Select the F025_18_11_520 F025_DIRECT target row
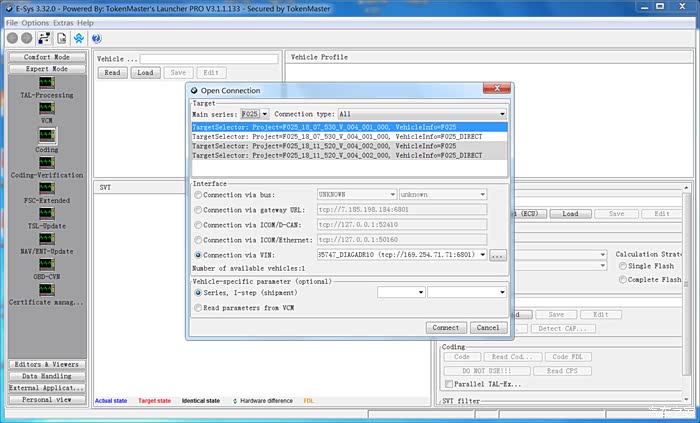 pos(350,156)
